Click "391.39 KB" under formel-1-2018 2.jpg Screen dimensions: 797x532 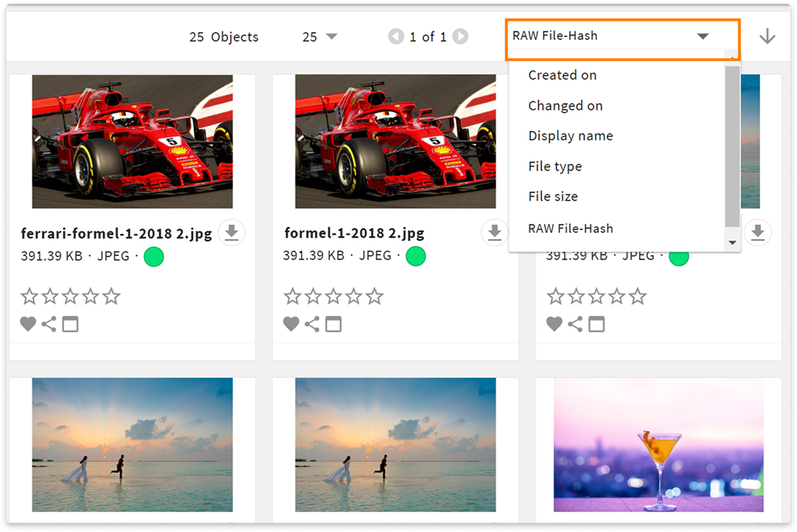(x=314, y=256)
